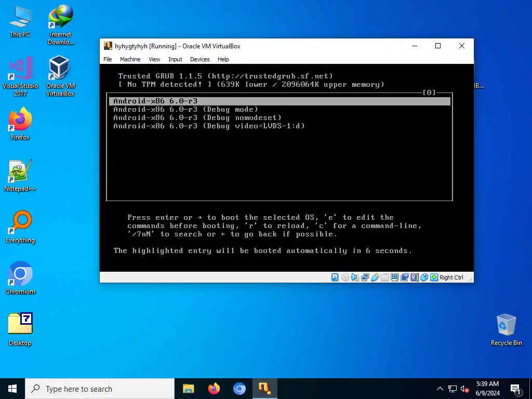Click the network adapters indicator in VirtualBox status bar
Image resolution: width=532 pixels, height=399 pixels.
[365, 277]
